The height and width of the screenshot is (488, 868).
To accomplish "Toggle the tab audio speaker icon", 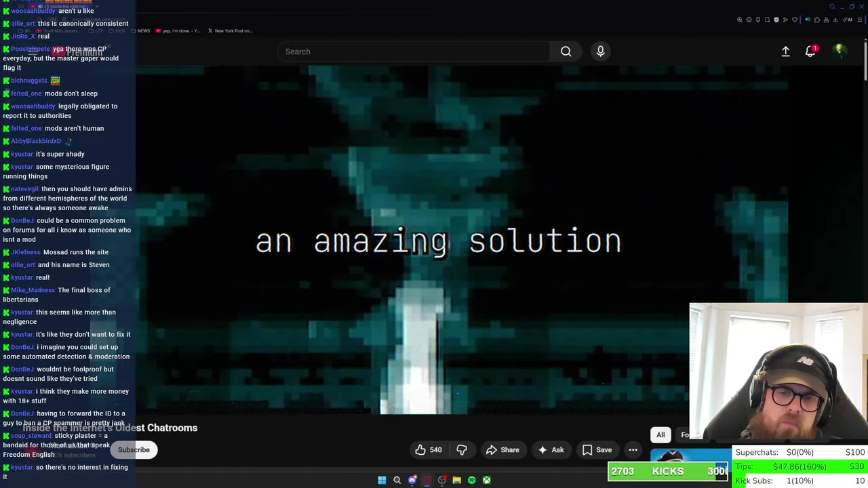I will 808,20.
